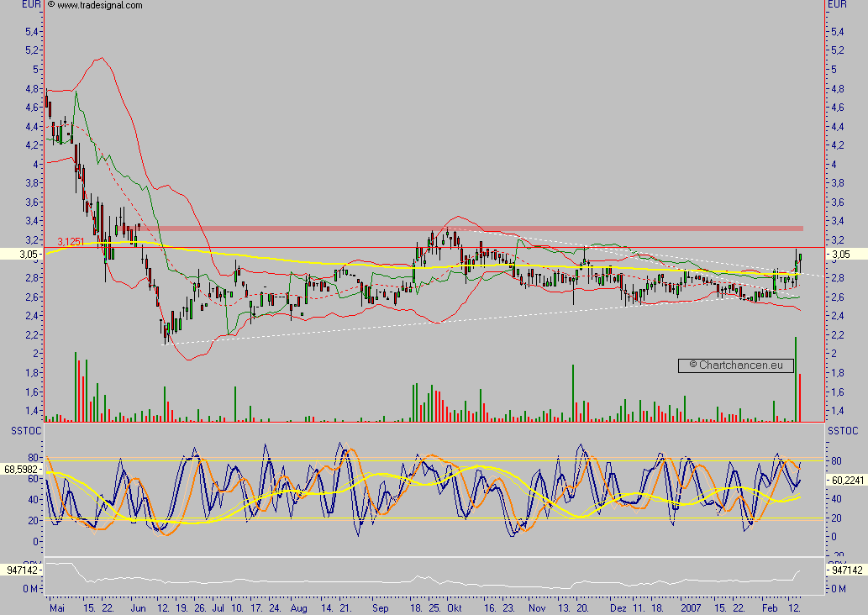Click the tall green volume bar in November
868x615 pixels.
click(x=573, y=393)
